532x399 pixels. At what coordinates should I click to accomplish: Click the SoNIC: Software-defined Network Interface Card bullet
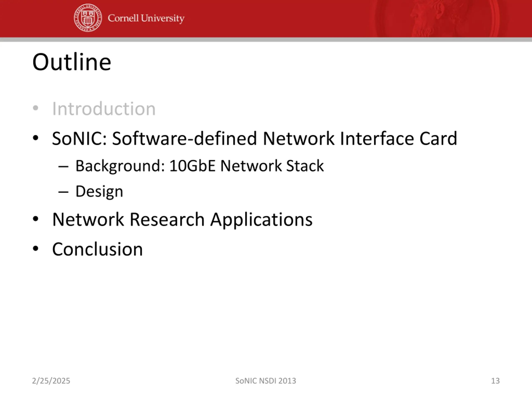(x=254, y=139)
